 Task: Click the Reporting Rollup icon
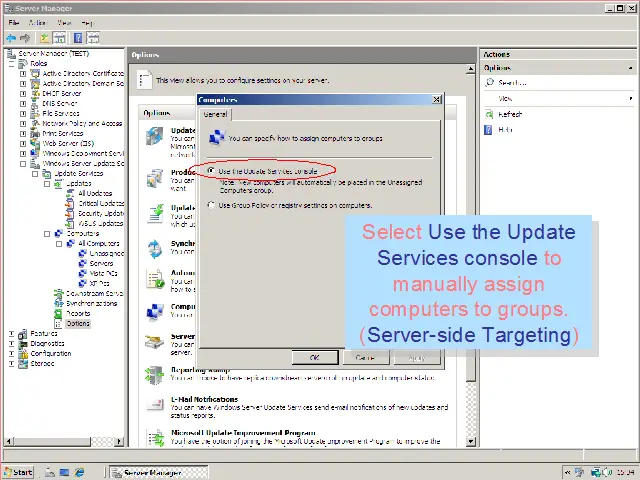(155, 375)
